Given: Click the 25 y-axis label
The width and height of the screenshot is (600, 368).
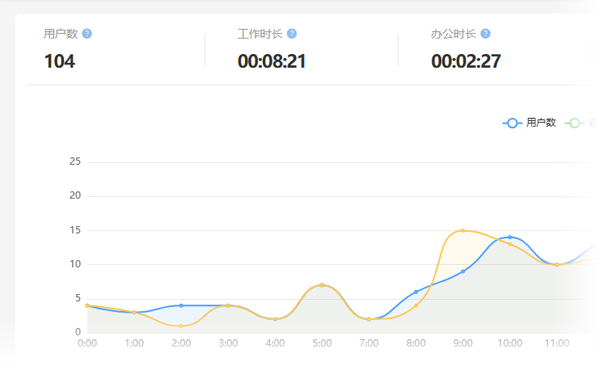Looking at the screenshot, I should 75,161.
